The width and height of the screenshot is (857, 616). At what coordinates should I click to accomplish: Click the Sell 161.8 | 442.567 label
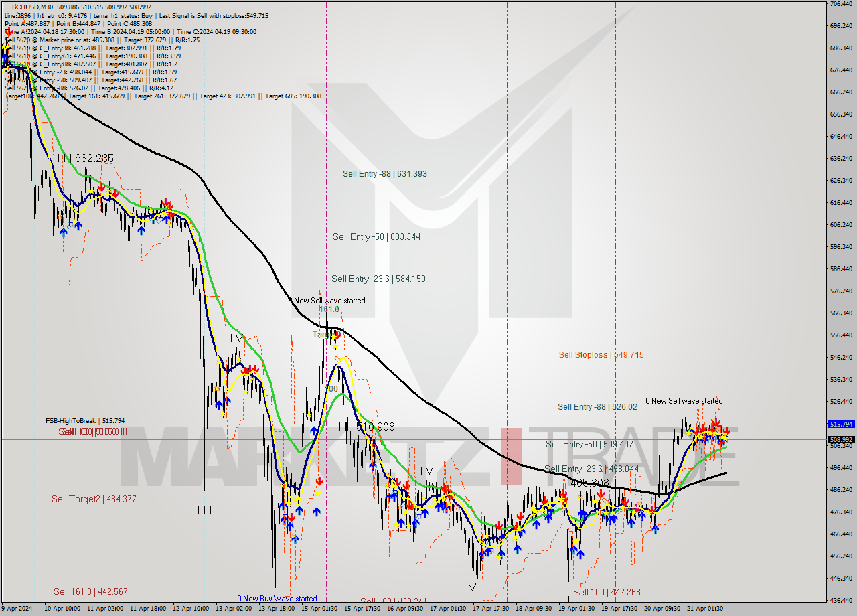click(90, 592)
